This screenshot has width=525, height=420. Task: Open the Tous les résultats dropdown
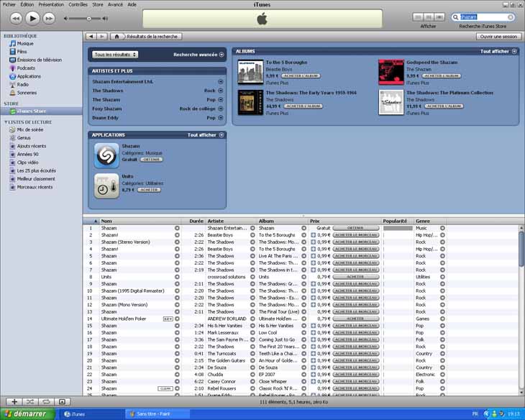(x=115, y=54)
